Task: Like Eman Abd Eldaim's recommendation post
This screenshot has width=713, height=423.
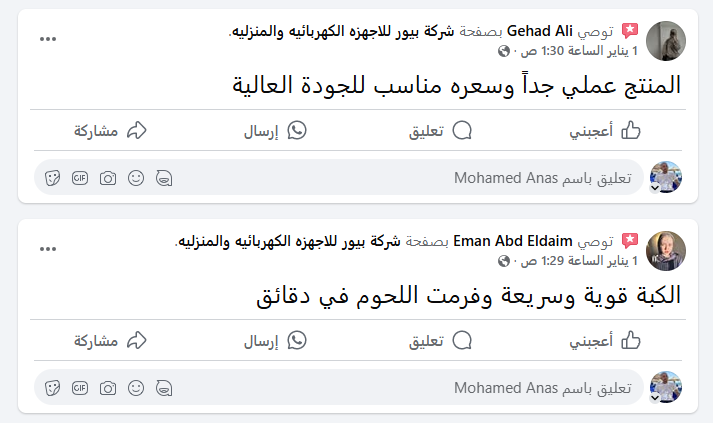Action: 605,341
